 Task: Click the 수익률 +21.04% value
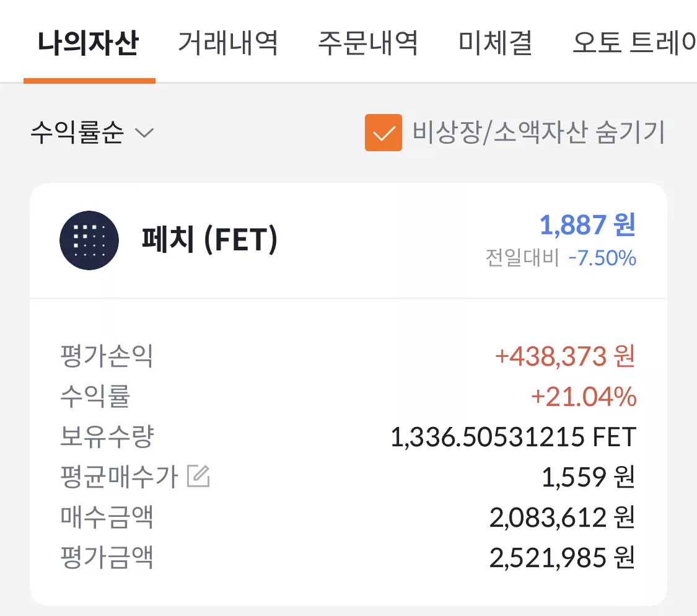coord(584,397)
